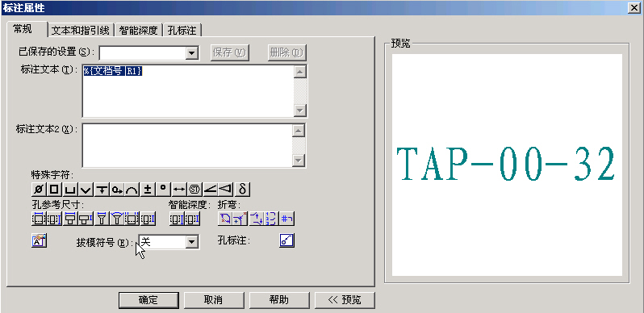Insert bend count # icon
This screenshot has height=313, width=644.
coord(287,219)
